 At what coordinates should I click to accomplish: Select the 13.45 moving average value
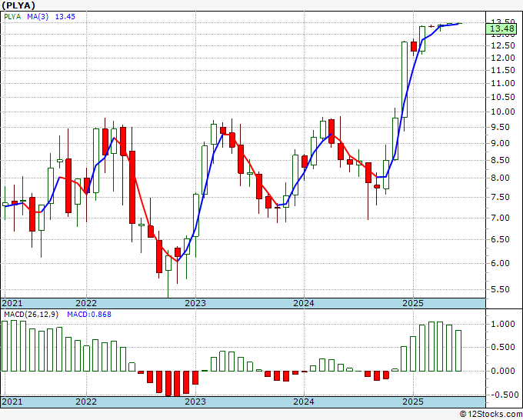65,17
